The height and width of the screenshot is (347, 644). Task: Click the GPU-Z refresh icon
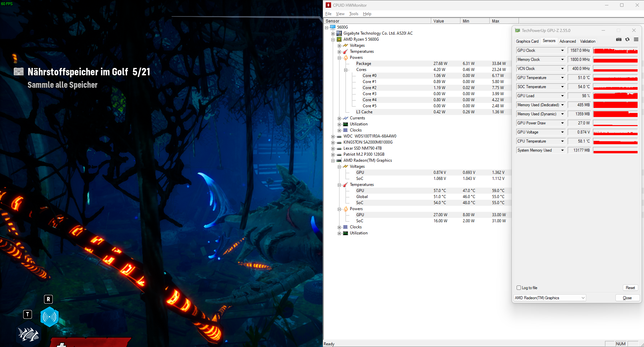point(627,39)
